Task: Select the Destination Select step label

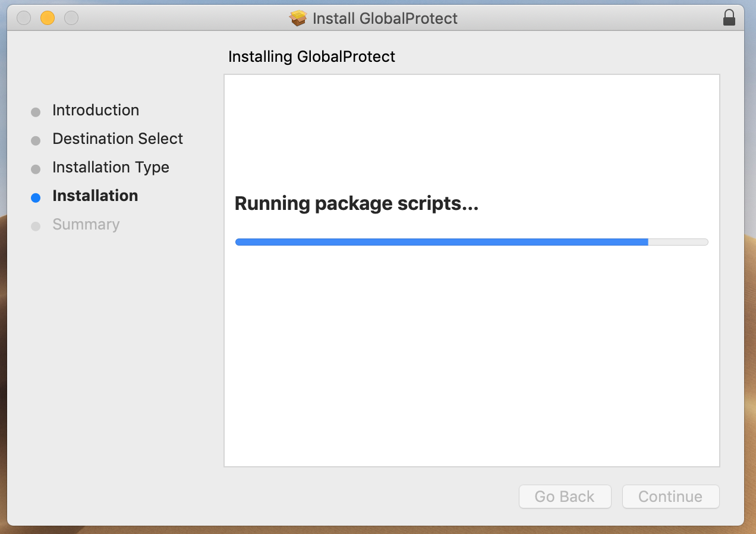Action: coord(118,139)
